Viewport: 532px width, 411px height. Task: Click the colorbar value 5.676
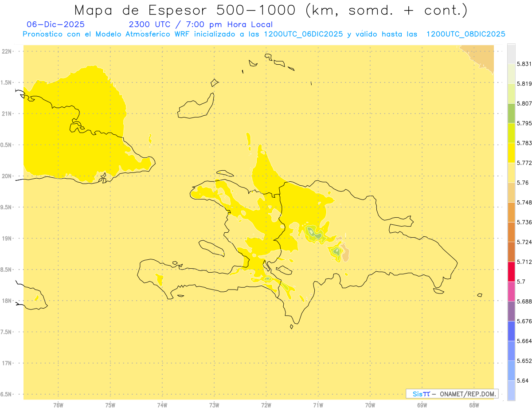tap(524, 321)
